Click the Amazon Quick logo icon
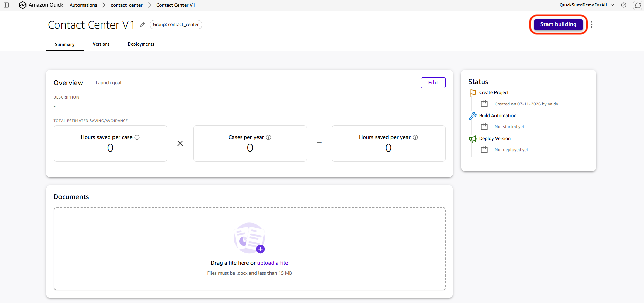Screen dimensions: 644x303 click(23, 5)
